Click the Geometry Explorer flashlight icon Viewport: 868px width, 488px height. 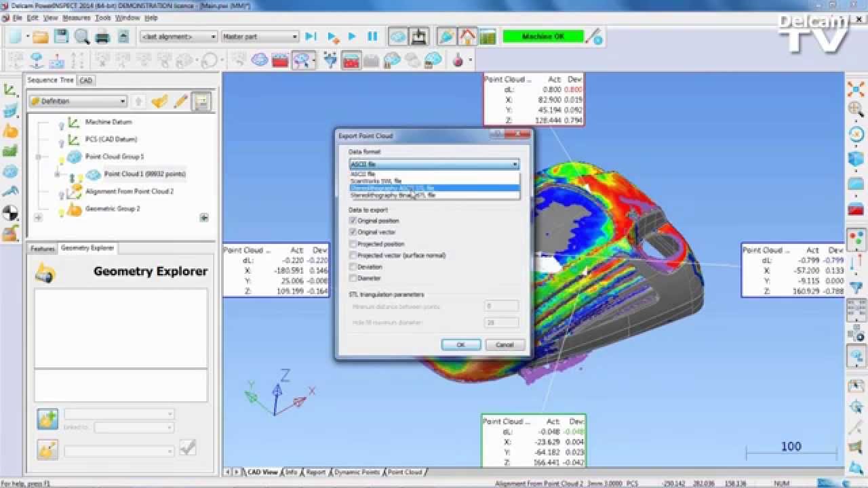tap(45, 274)
